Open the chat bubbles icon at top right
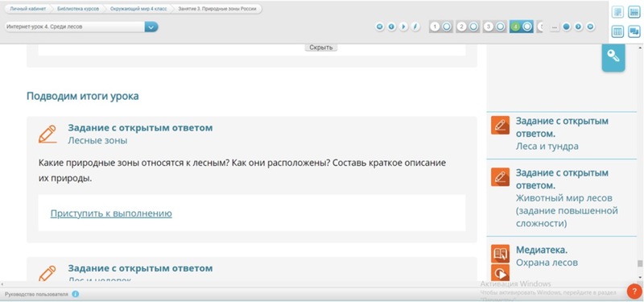This screenshot has height=302, width=644. pyautogui.click(x=634, y=31)
